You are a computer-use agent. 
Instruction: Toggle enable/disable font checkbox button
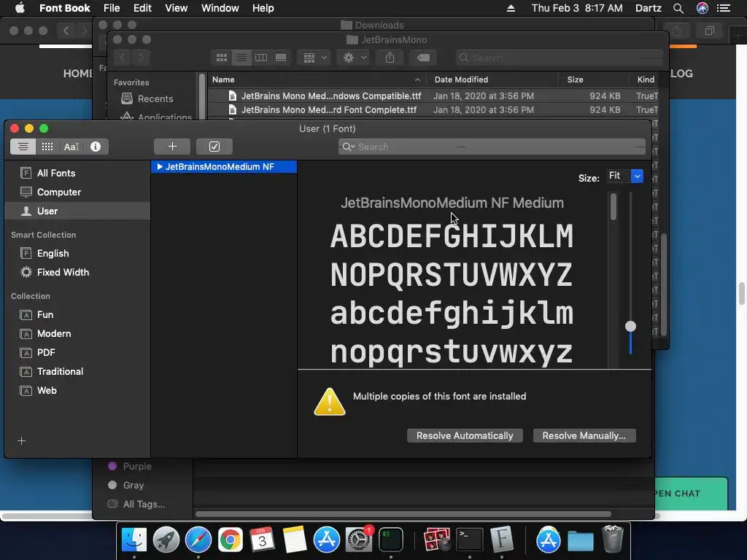[x=214, y=147]
